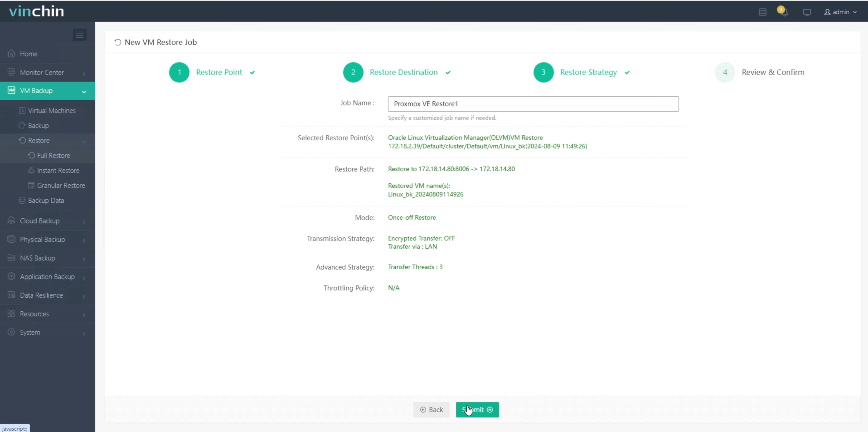Open the admin user dropdown

point(840,12)
